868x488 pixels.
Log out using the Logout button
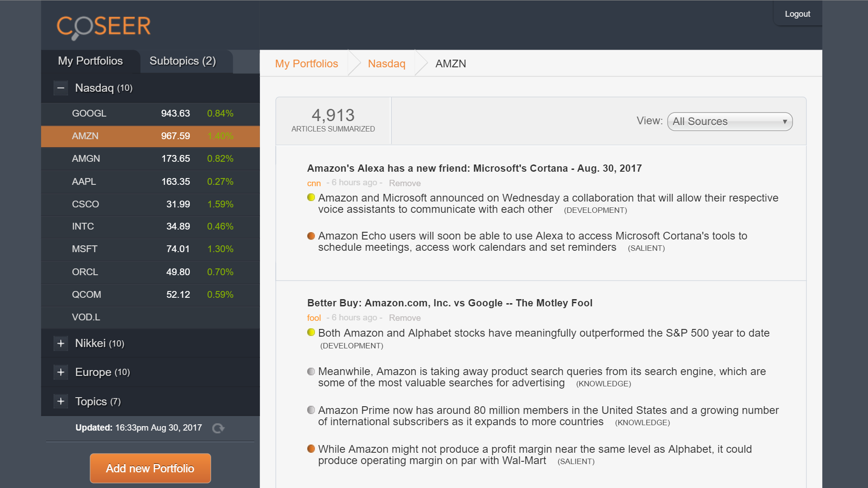coord(797,14)
